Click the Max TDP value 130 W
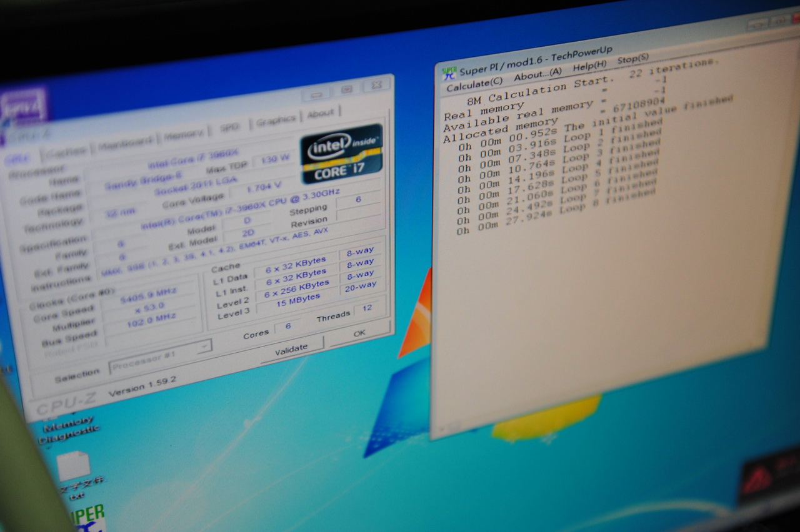800x532 pixels. coord(274,159)
